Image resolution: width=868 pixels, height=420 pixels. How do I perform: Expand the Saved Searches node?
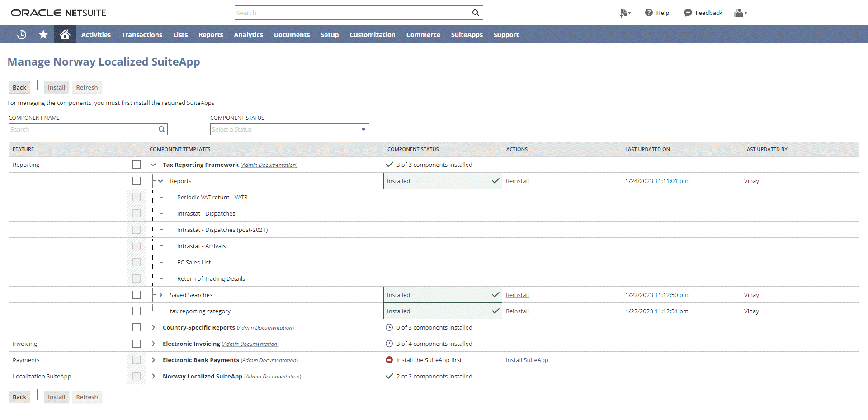tap(160, 295)
